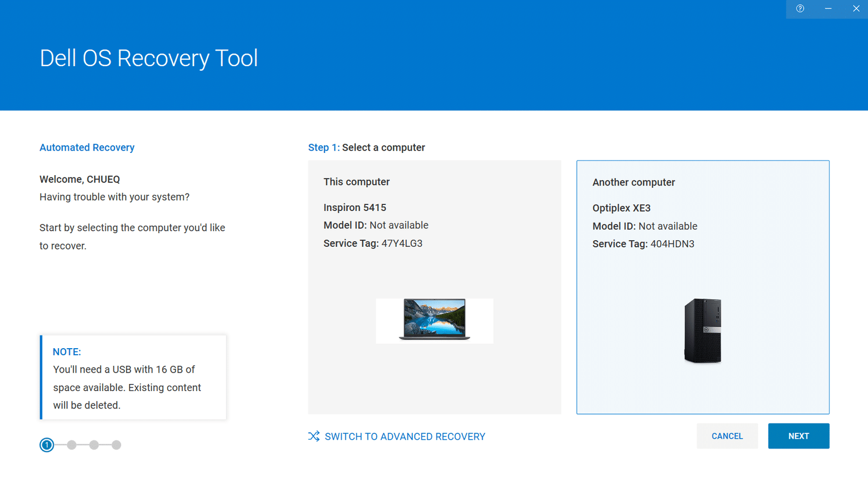This screenshot has height=487, width=868.
Task: Click the Inspiron laptop image
Action: (x=435, y=321)
